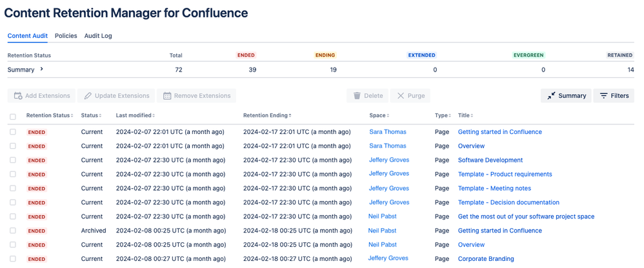Check the row for Get the most out of your software project space
Image resolution: width=644 pixels, height=268 pixels.
(x=13, y=216)
